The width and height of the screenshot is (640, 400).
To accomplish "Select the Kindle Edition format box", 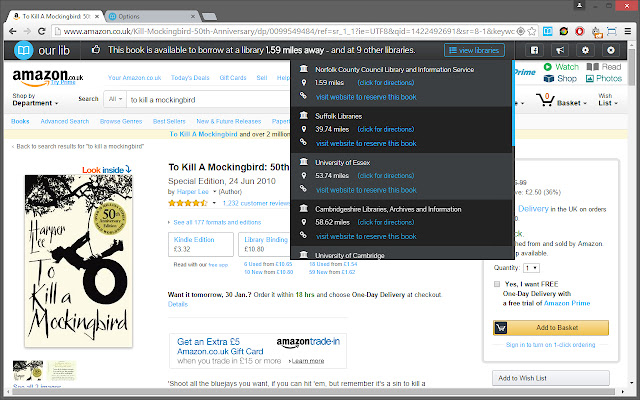I will (201, 244).
